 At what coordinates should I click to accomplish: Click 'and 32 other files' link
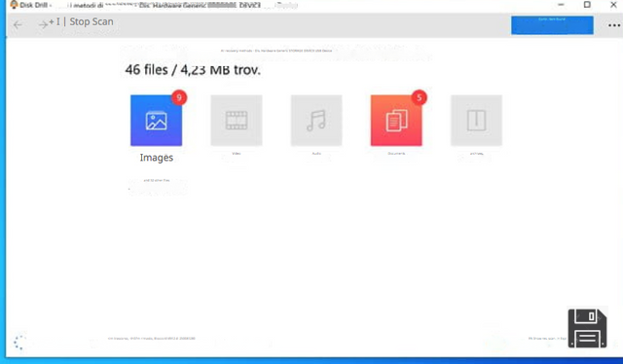click(x=157, y=180)
